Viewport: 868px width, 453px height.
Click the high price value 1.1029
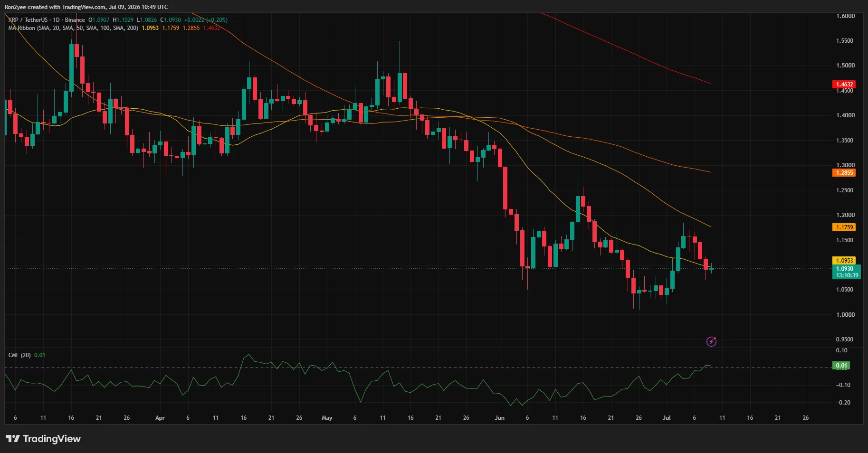pos(125,20)
